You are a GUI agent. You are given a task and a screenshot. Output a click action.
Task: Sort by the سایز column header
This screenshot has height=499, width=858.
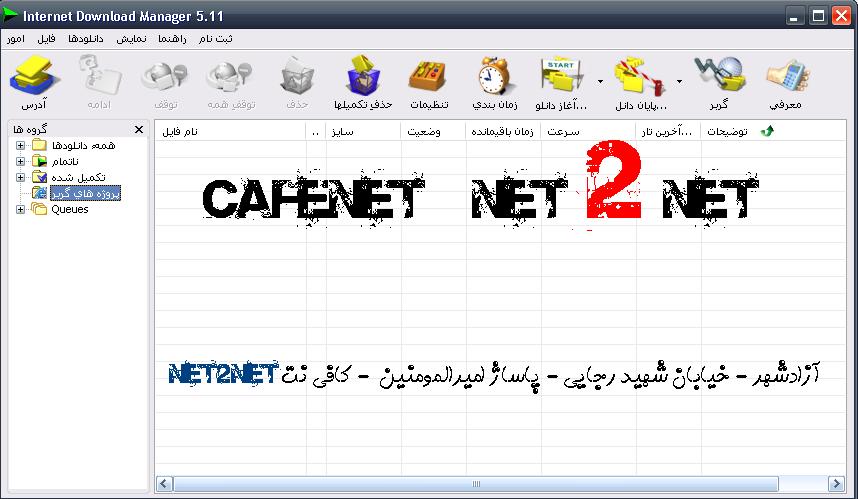pyautogui.click(x=364, y=131)
